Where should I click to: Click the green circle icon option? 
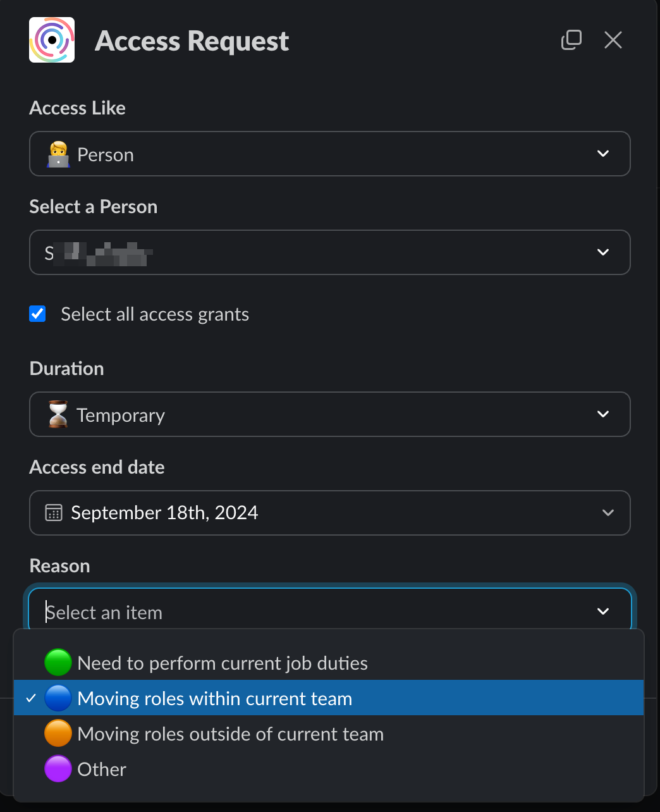(x=58, y=663)
